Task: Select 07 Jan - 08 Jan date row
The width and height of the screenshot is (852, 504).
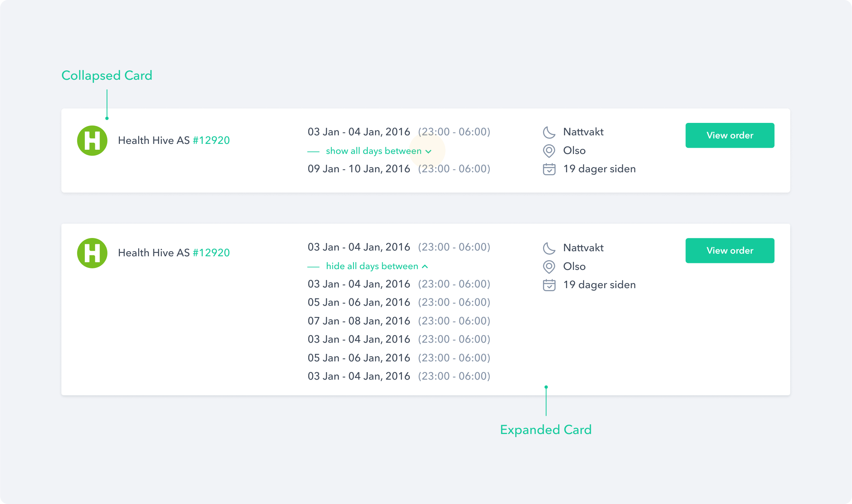Action: click(x=399, y=321)
